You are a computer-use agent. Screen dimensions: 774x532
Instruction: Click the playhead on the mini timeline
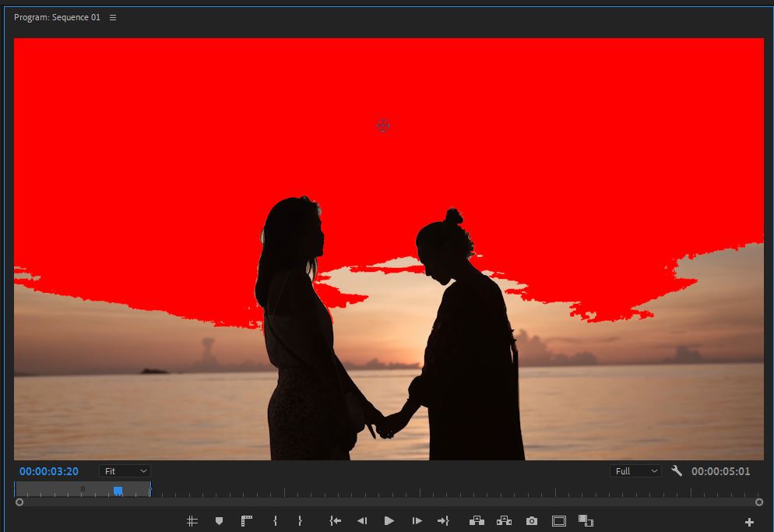coord(118,490)
